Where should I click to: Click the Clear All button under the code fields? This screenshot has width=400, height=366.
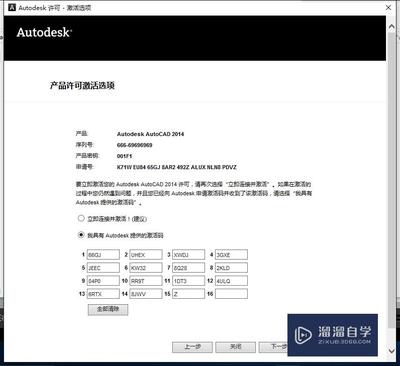pos(108,309)
